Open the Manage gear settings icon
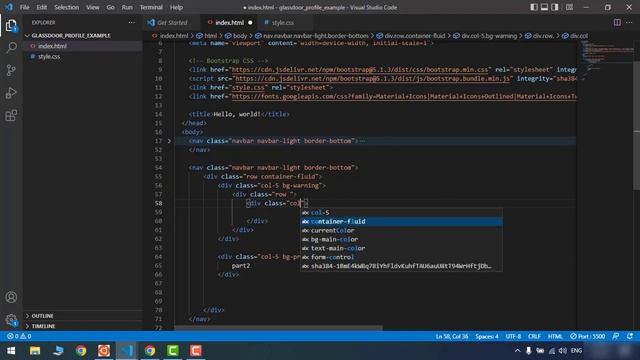This screenshot has width=640, height=360. pos(11,320)
